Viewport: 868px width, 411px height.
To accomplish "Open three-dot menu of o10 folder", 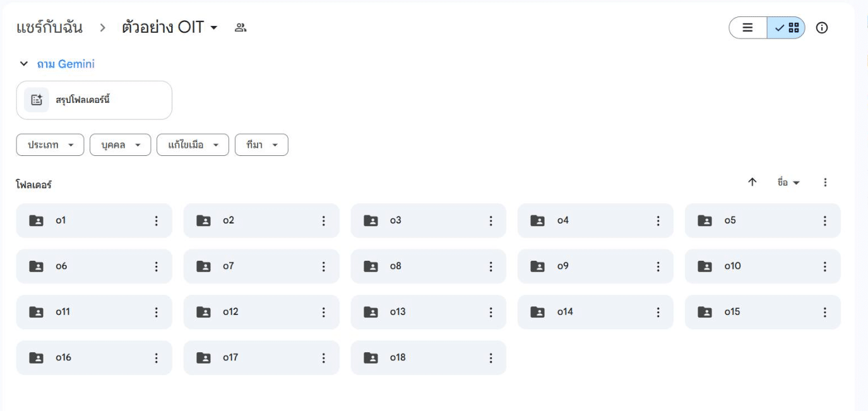I will 824,266.
